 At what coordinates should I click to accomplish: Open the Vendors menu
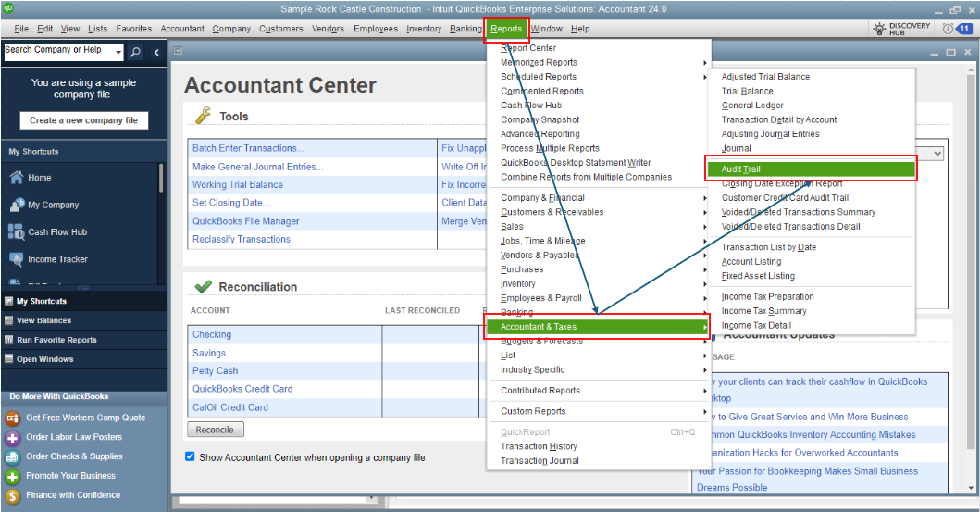click(x=329, y=29)
